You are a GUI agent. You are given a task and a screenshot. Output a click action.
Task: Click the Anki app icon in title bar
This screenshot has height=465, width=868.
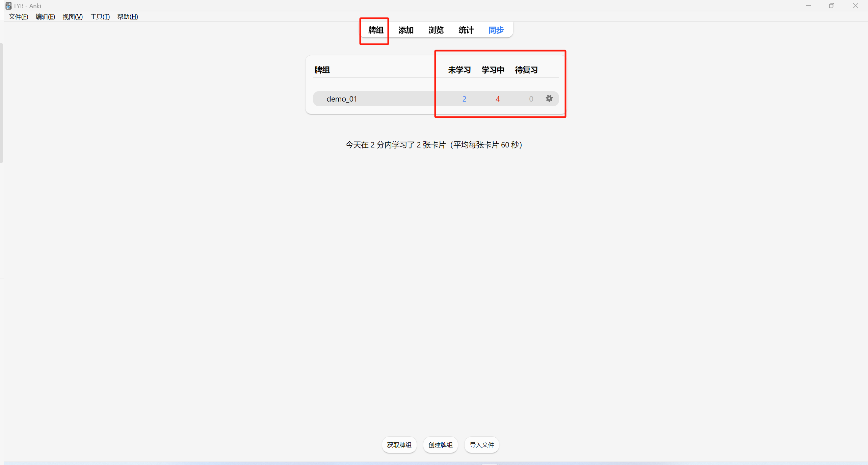8,6
